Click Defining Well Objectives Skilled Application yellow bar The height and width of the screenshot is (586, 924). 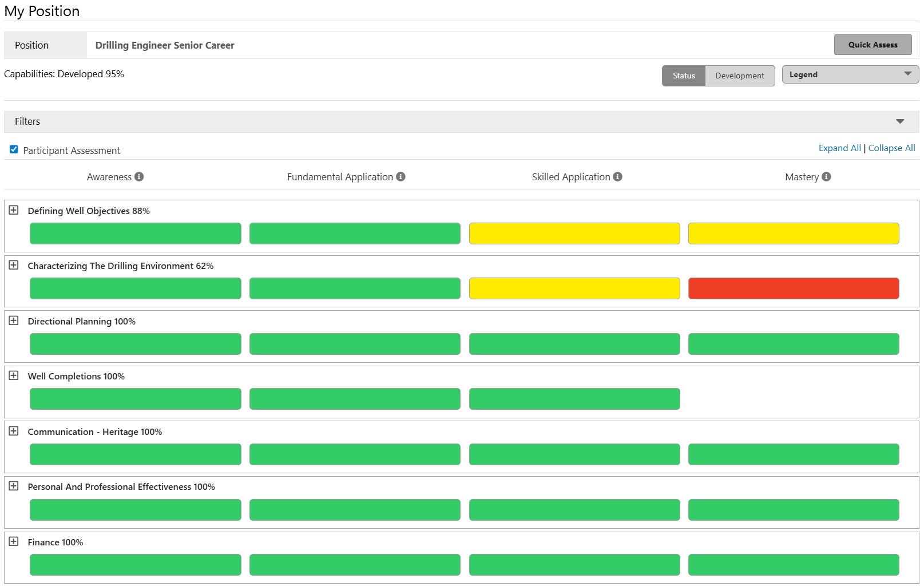point(574,233)
